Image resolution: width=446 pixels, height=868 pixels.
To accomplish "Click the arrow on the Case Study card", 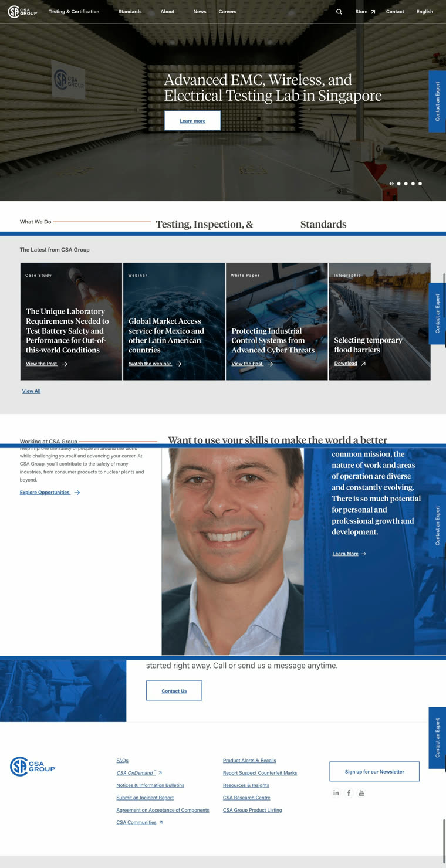I will [65, 364].
